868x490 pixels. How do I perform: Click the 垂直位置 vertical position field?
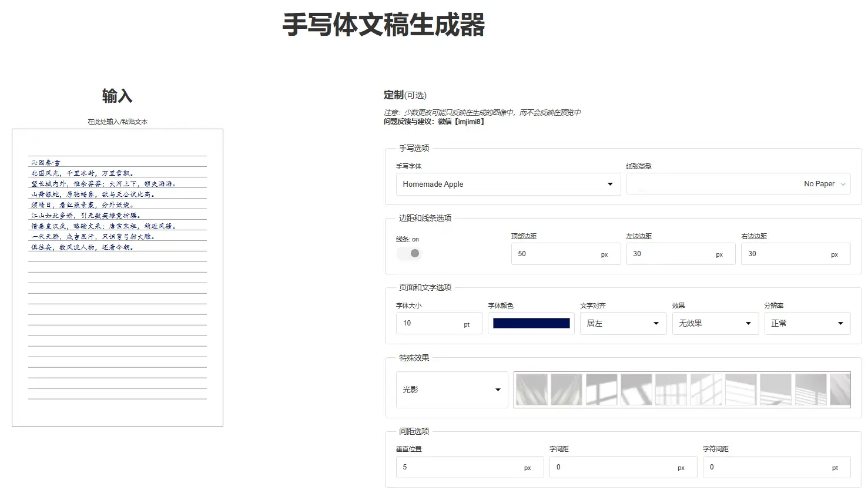pyautogui.click(x=460, y=467)
